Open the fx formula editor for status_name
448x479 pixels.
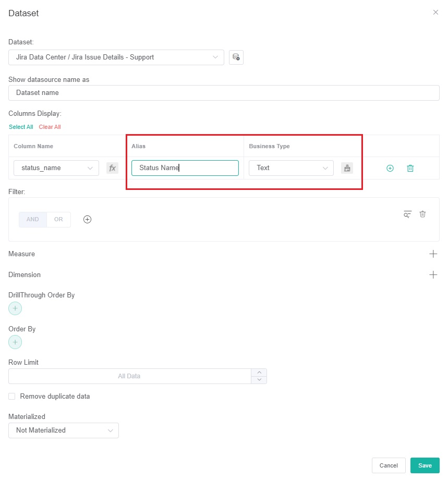point(112,168)
